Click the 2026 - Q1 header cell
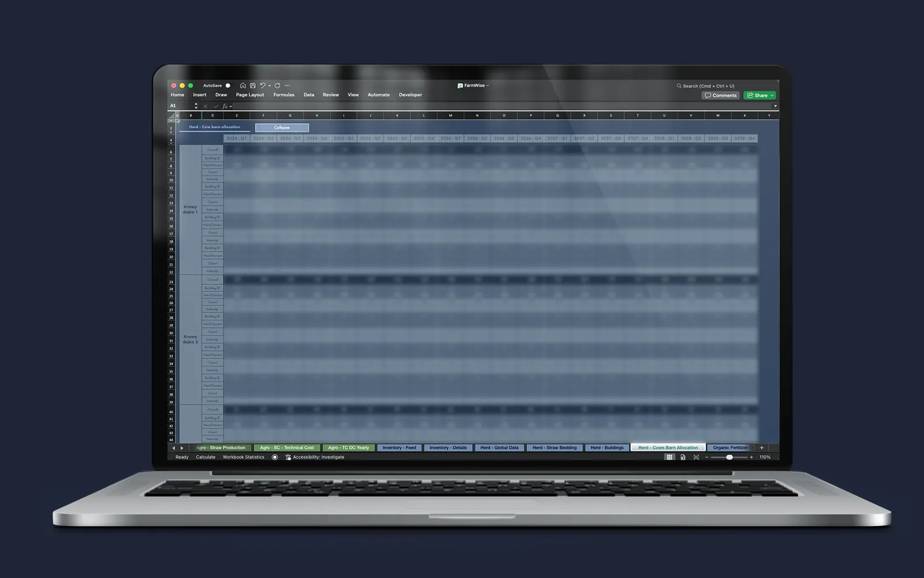 pyautogui.click(x=450, y=139)
